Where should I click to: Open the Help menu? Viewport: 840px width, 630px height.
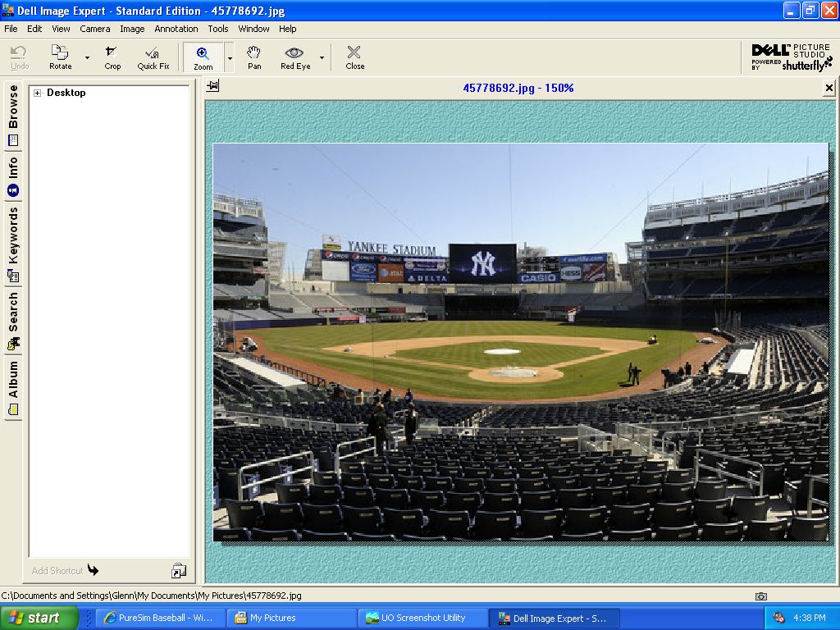click(x=287, y=29)
